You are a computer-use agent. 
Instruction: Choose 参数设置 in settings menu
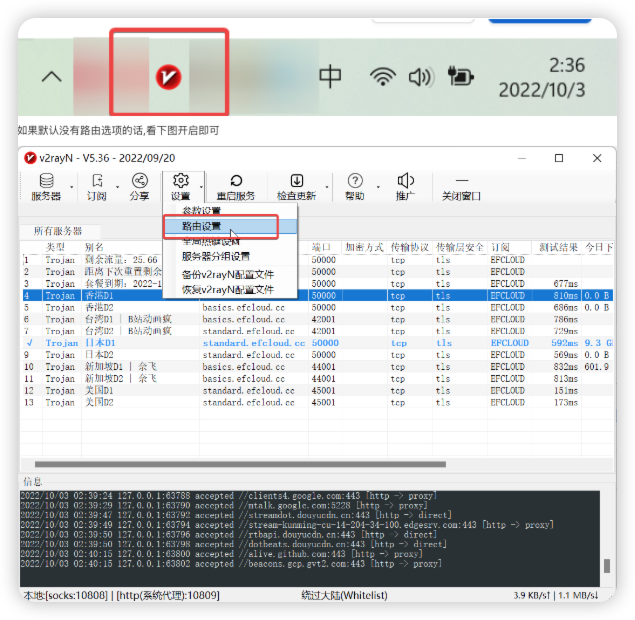click(202, 210)
